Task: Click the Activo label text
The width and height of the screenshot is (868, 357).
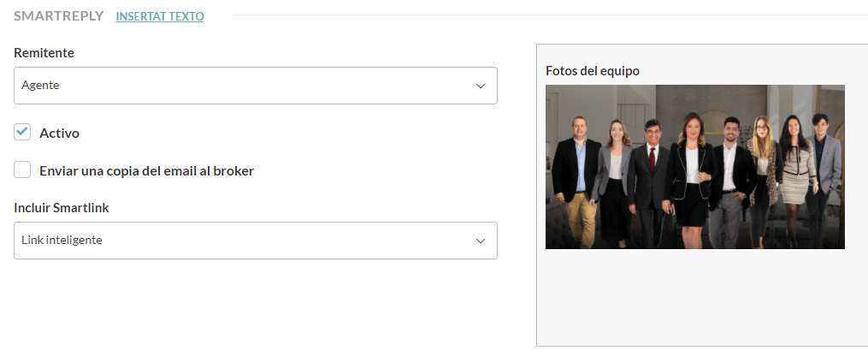Action: [60, 134]
